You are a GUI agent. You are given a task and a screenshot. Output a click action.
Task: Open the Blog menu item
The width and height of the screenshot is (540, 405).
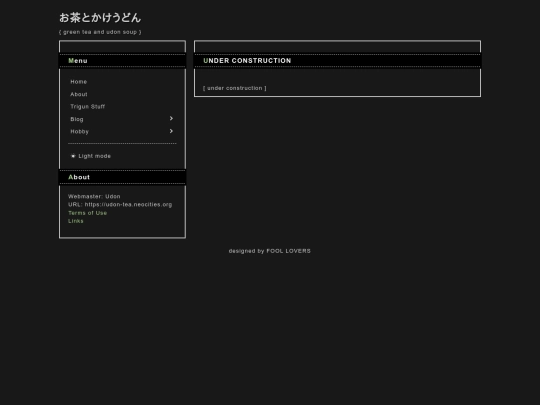77,119
